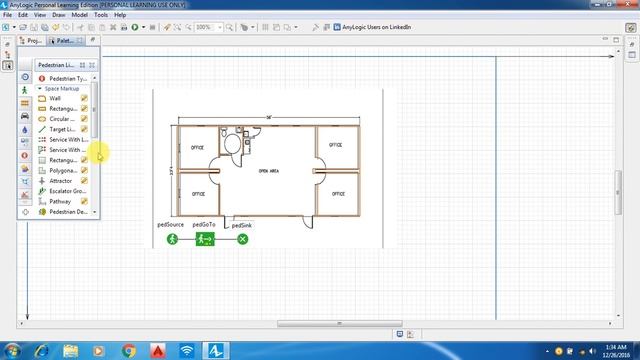Click the New model toolbar icon
Image resolution: width=640 pixels, height=360 pixels.
[6, 27]
